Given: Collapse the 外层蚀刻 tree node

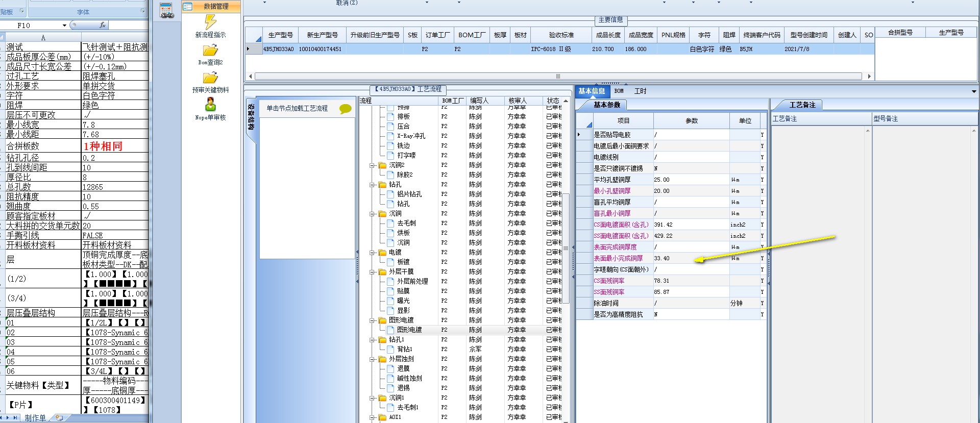Looking at the screenshot, I should 373,359.
